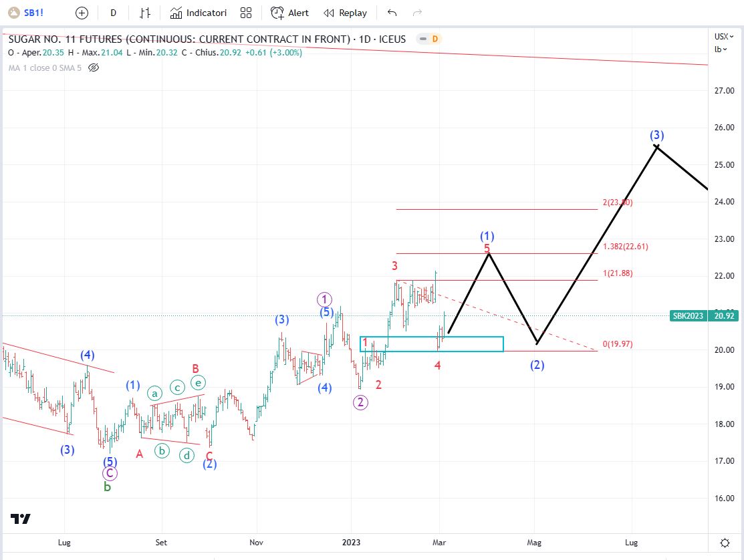The image size is (744, 560).
Task: Select the purple circled 1 wave label
Action: (324, 299)
